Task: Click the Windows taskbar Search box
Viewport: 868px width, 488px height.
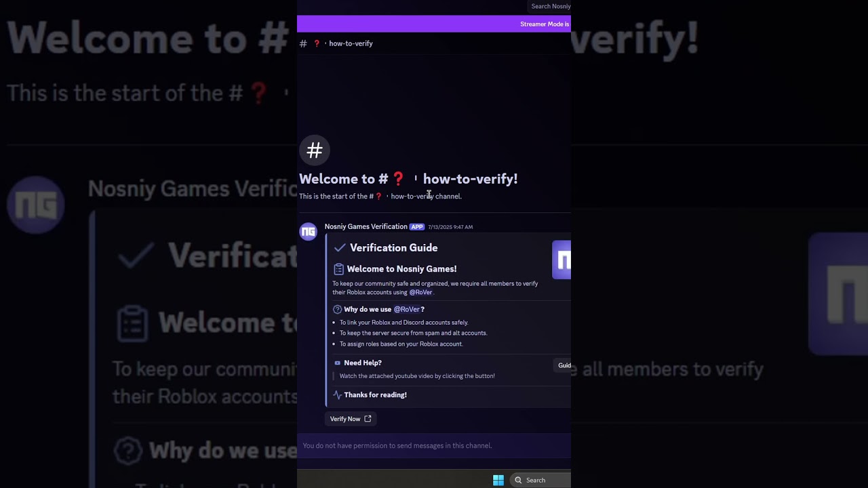Action: point(540,480)
